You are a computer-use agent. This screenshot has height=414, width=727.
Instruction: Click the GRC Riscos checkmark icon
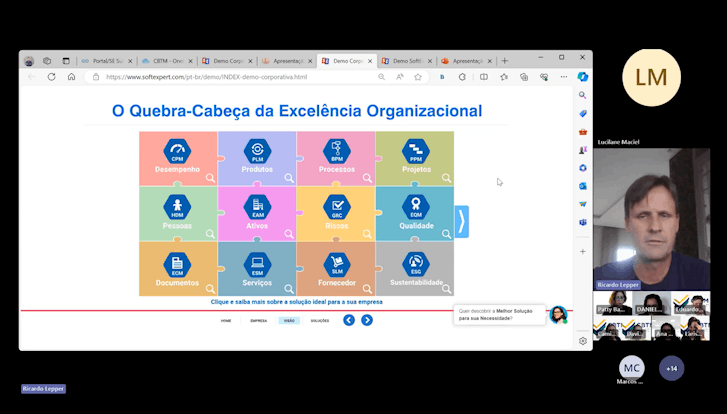coord(336,207)
